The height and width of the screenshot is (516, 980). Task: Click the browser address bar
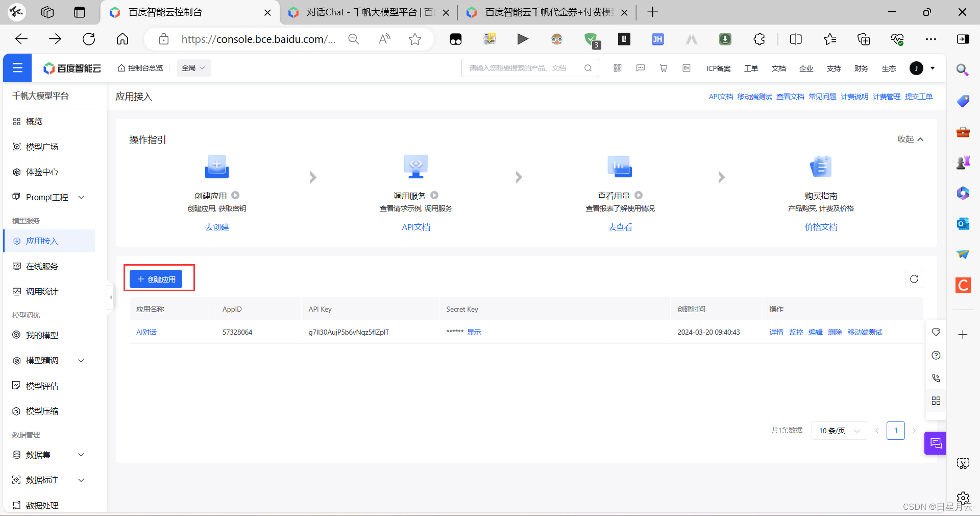click(258, 39)
